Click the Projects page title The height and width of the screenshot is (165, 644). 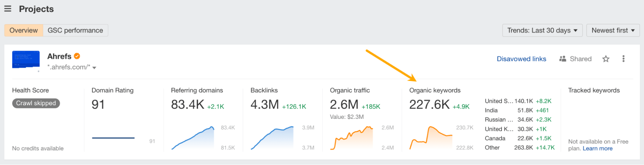(36, 9)
